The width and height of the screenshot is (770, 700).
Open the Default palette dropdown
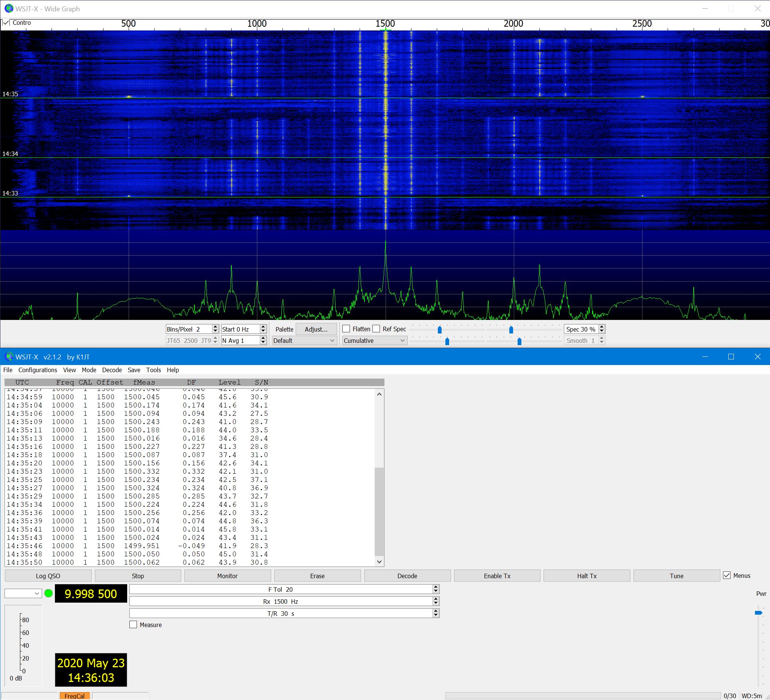[304, 340]
